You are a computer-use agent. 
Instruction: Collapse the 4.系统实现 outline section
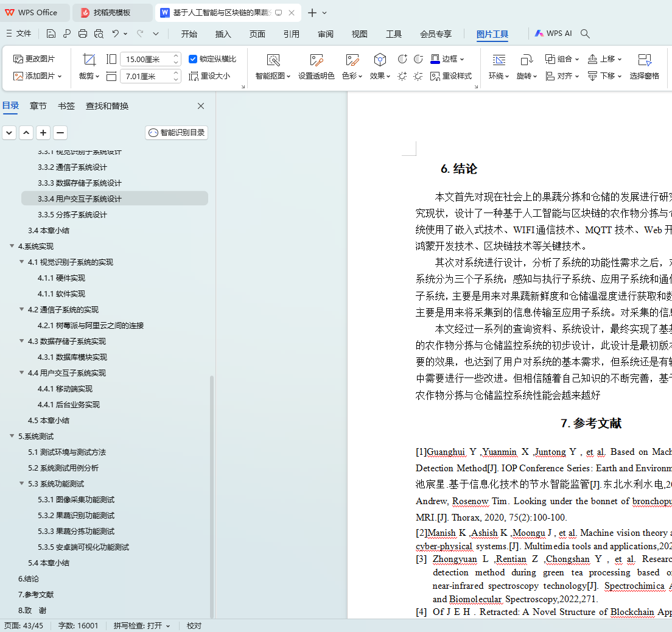tap(12, 246)
